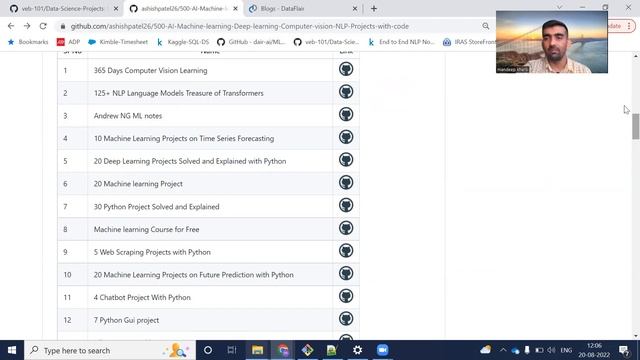Click the github.com address bar URL
The width and height of the screenshot is (640, 360).
click(x=240, y=26)
